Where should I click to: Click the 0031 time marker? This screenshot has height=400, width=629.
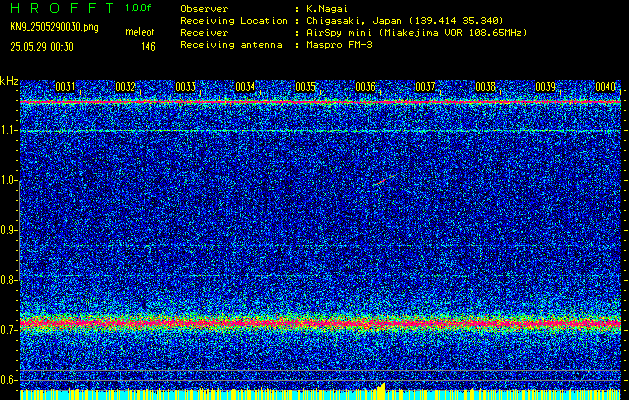point(65,87)
